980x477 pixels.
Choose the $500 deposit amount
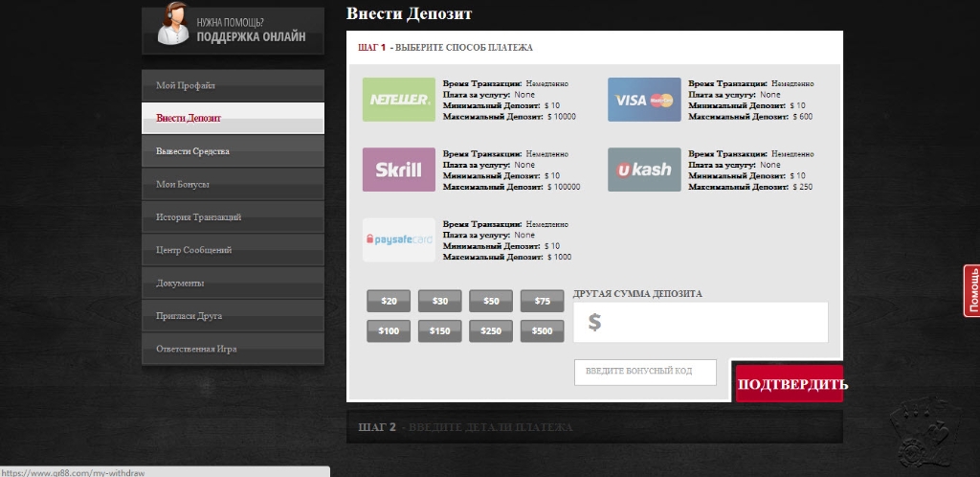pyautogui.click(x=543, y=330)
